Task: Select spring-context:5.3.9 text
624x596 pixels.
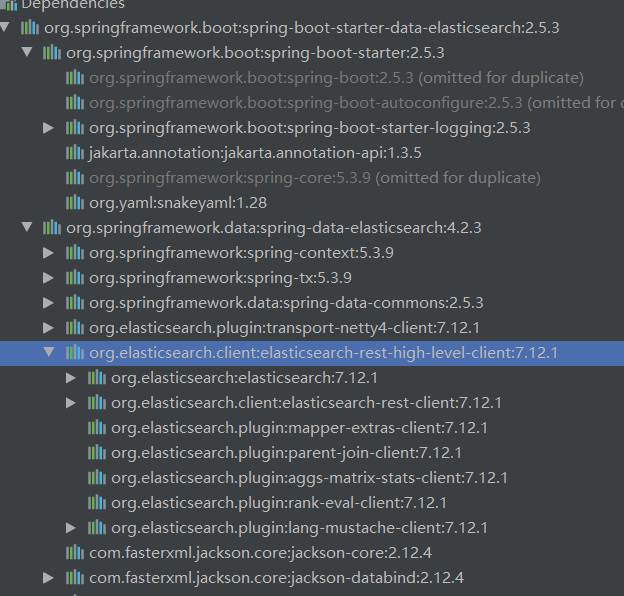Action: pos(241,253)
